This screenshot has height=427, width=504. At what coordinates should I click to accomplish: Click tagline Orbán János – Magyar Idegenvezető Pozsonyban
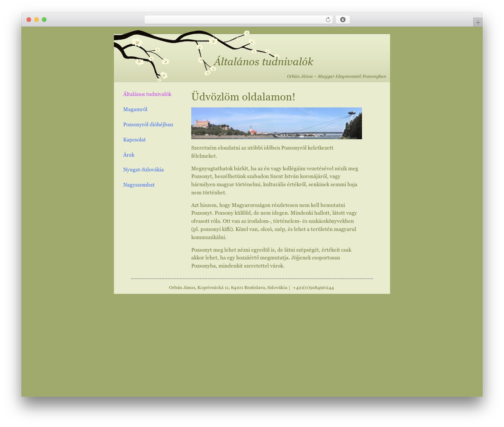point(336,76)
